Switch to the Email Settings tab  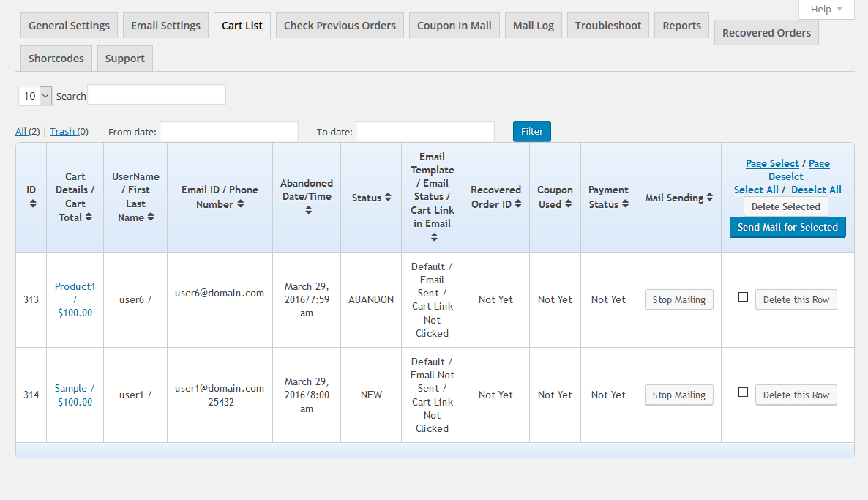[x=165, y=26]
